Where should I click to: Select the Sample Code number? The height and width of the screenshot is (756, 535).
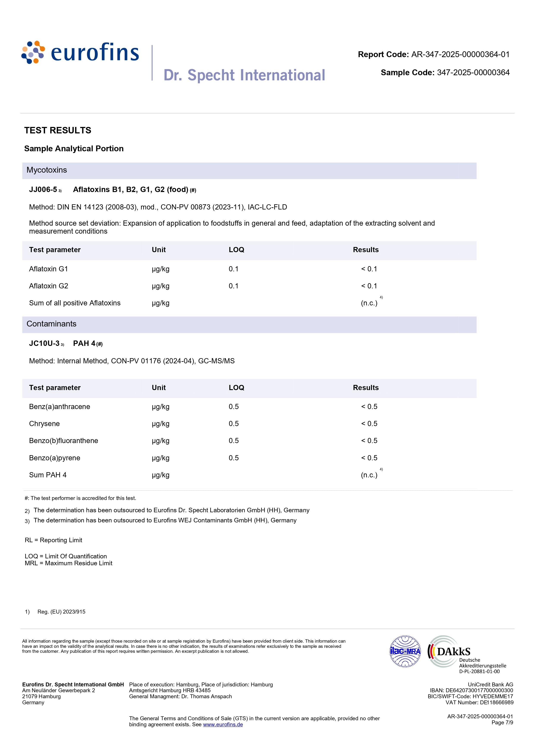click(473, 73)
